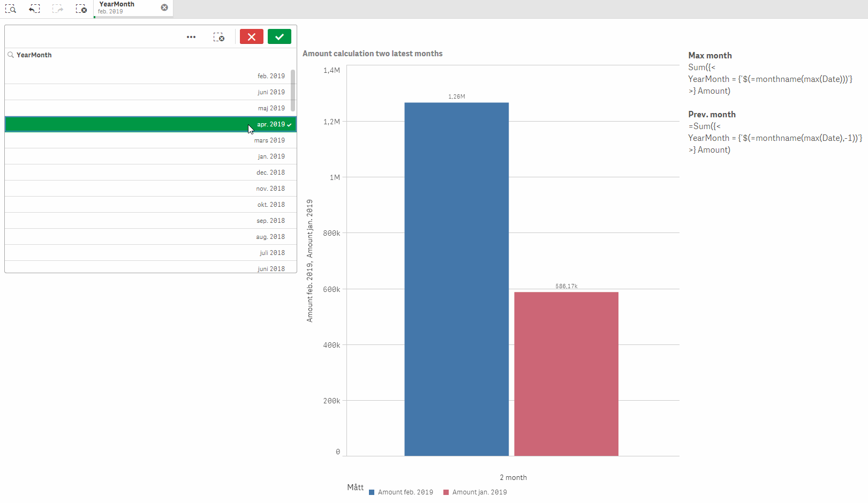Click the listbox vertical scrollbar thumb
The image size is (868, 503).
click(x=293, y=90)
